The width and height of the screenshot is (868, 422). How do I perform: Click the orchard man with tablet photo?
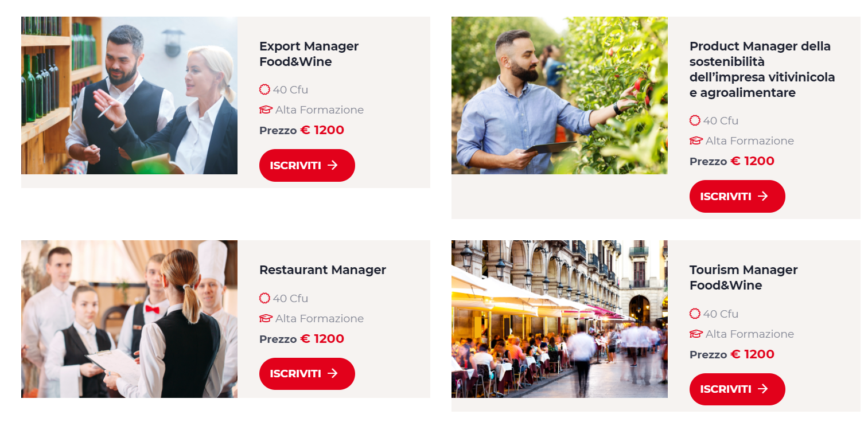[559, 95]
